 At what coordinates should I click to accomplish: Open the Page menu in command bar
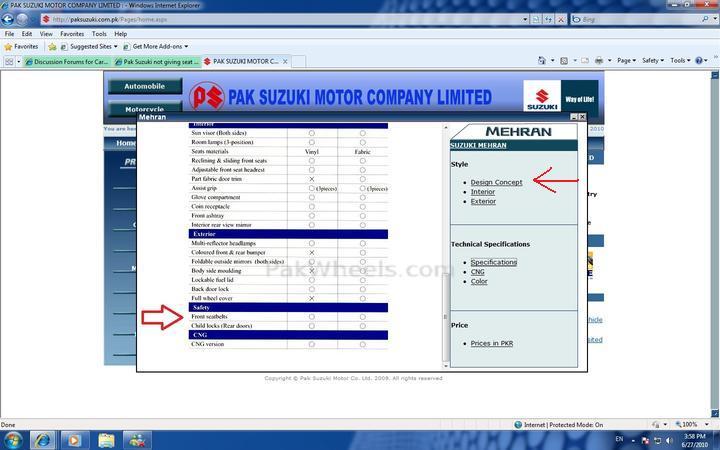pos(626,61)
